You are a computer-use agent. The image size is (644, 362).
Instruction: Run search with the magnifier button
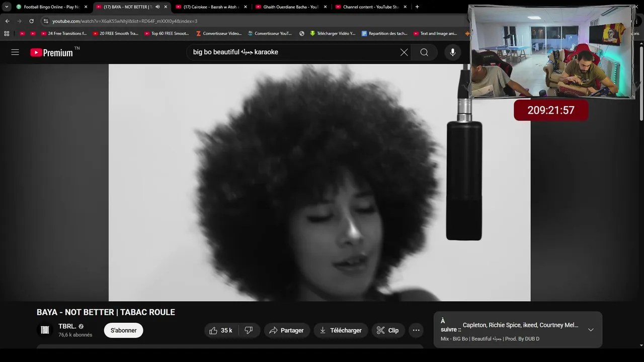424,52
